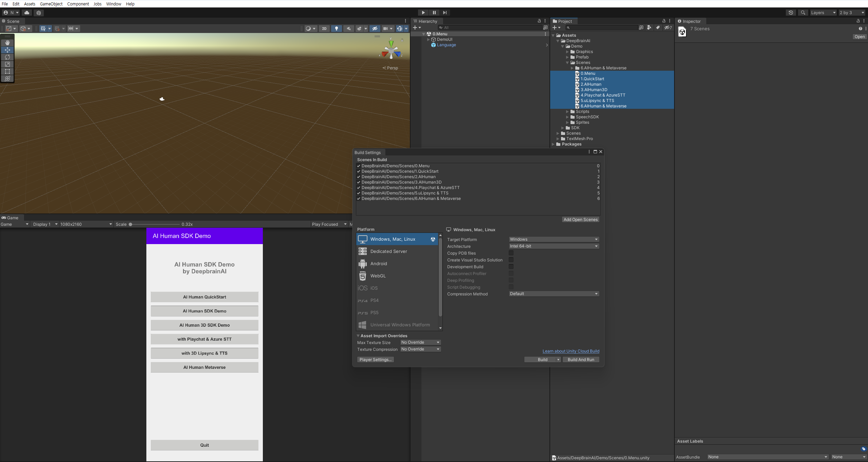
Task: Select the Hand view tool
Action: click(x=7, y=43)
